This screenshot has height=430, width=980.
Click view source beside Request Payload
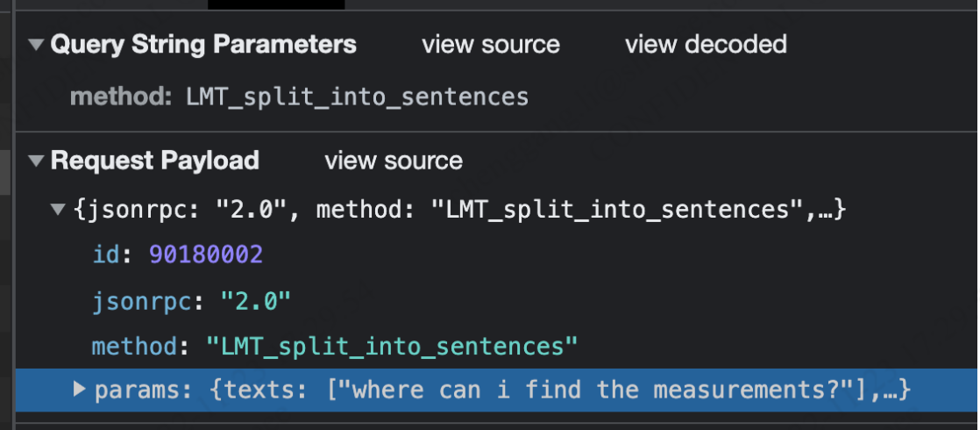(394, 161)
